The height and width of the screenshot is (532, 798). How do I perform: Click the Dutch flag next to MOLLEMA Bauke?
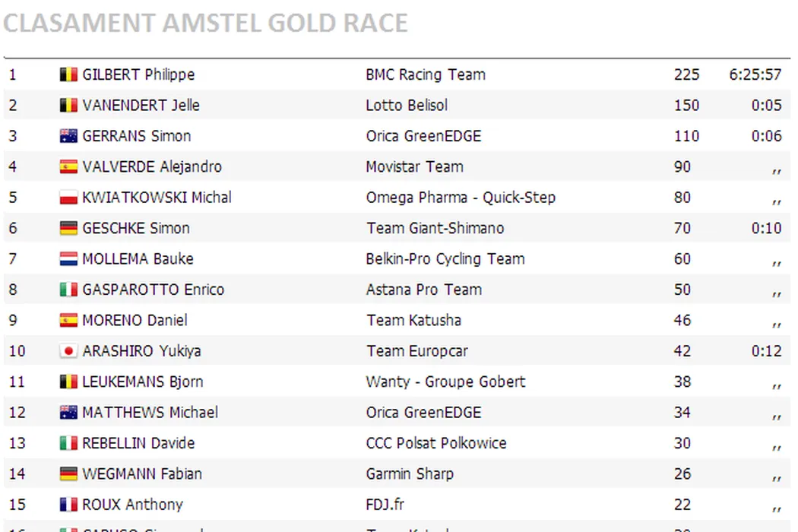[68, 259]
